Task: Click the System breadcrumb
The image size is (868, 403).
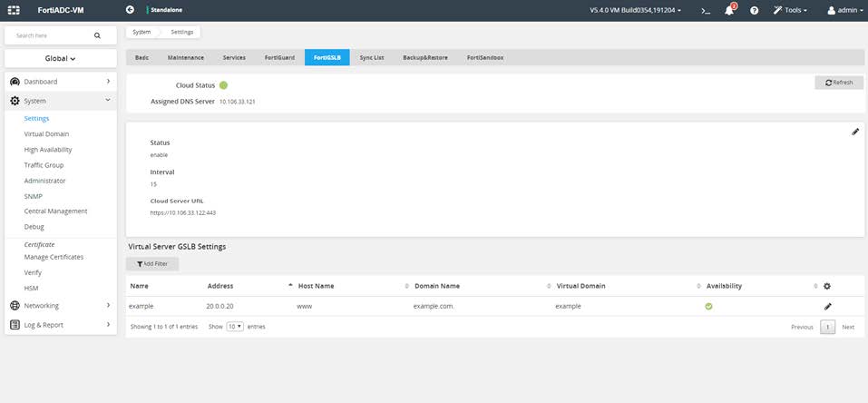Action: click(141, 32)
